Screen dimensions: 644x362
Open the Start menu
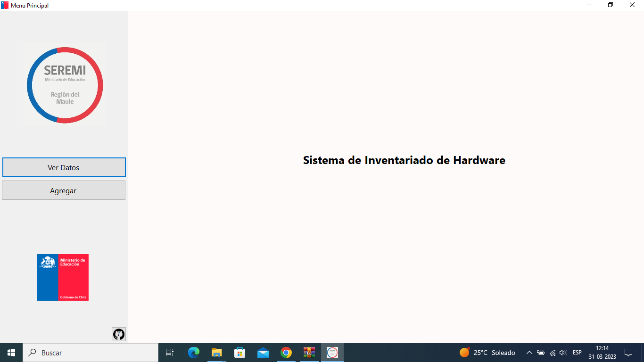click(10, 352)
